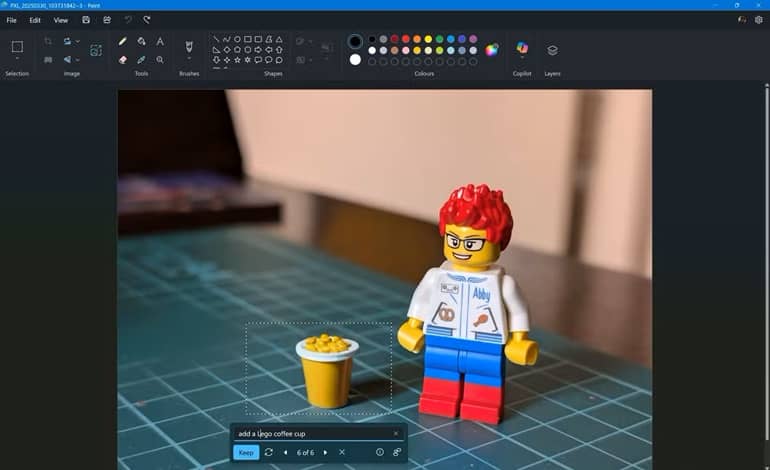Select the Magnifier tool
770x470 pixels.
coord(160,60)
